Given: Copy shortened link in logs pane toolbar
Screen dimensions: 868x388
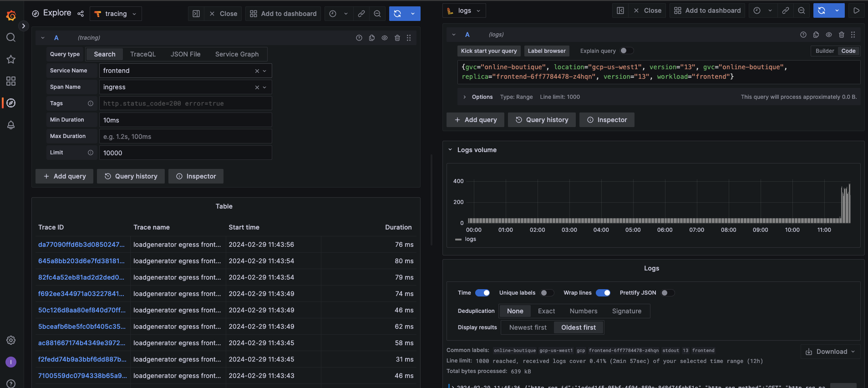Looking at the screenshot, I should click(785, 10).
